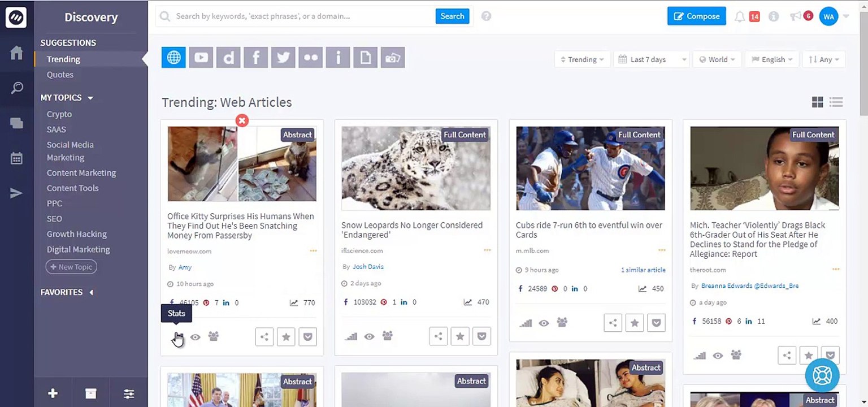
Task: Open the Content Marketing topic
Action: (x=81, y=173)
